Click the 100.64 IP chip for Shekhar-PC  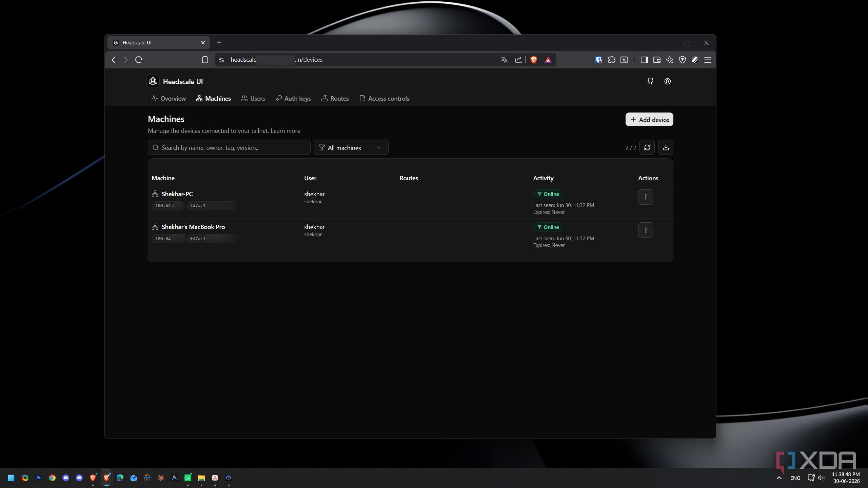coord(168,206)
